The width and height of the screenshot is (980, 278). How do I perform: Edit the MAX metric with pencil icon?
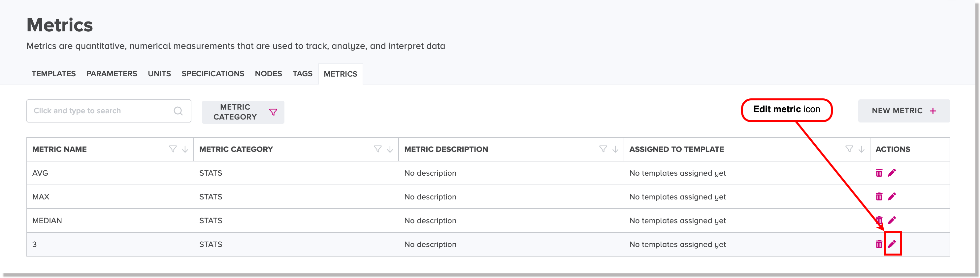pos(892,196)
